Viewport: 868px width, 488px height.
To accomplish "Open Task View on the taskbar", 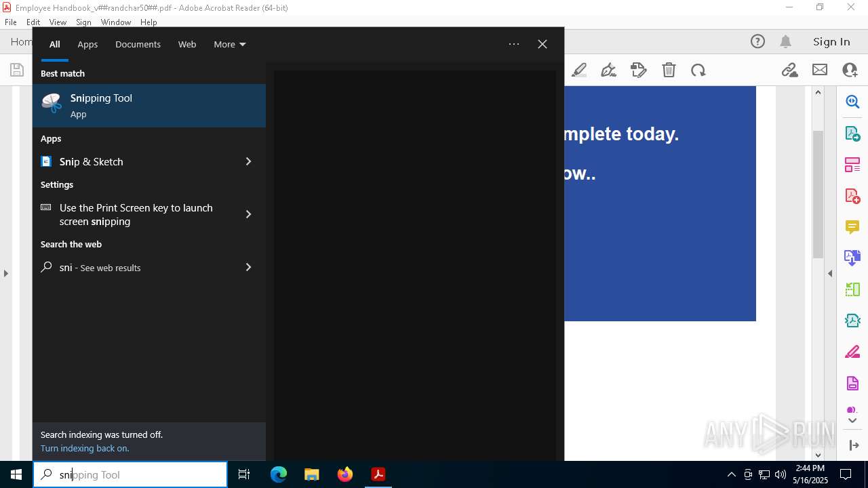I will click(x=244, y=474).
